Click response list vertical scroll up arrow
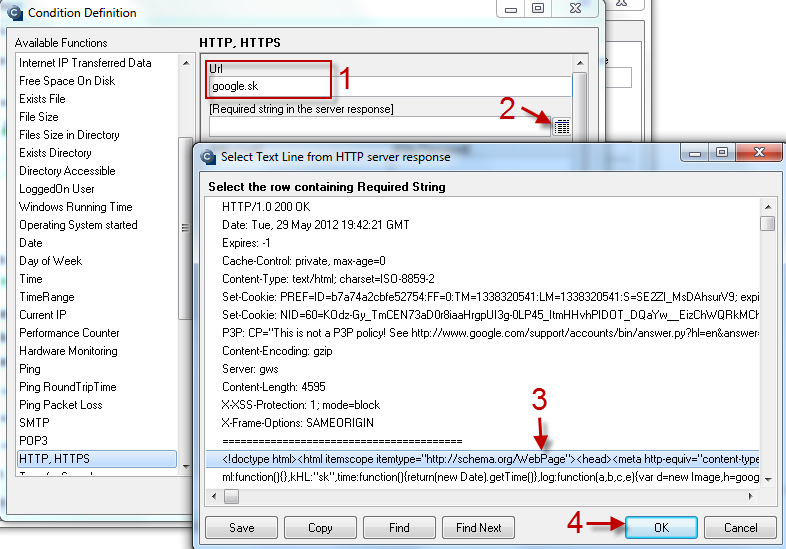This screenshot has height=549, width=786. (x=767, y=207)
